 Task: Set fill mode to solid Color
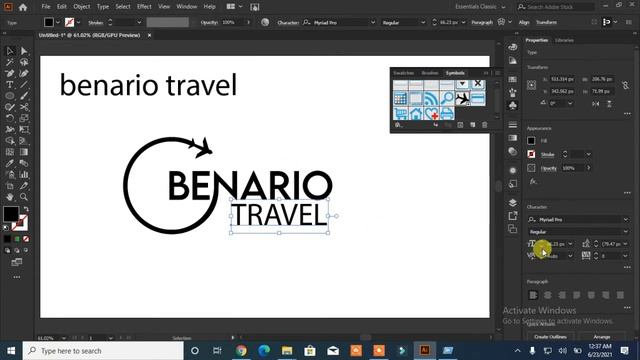click(x=7, y=239)
